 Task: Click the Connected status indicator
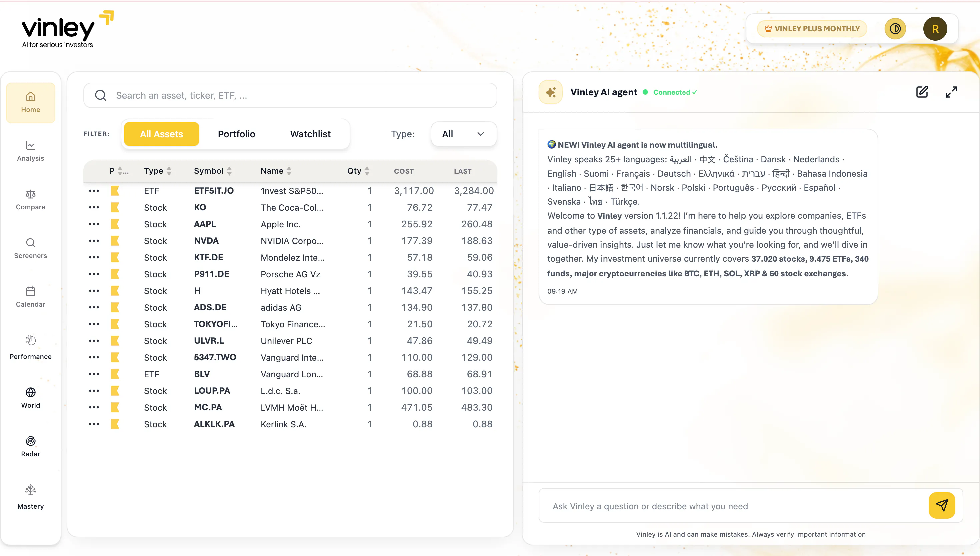[x=671, y=92]
